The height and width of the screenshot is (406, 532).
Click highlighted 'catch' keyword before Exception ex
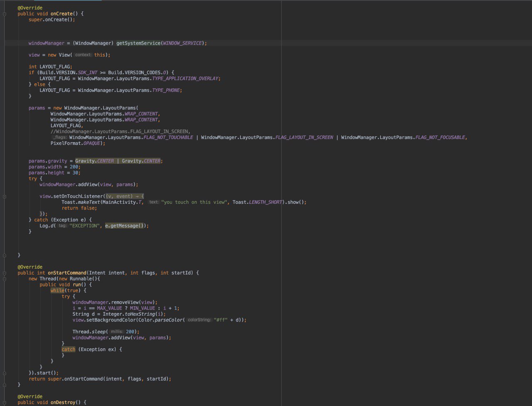[x=69, y=349]
